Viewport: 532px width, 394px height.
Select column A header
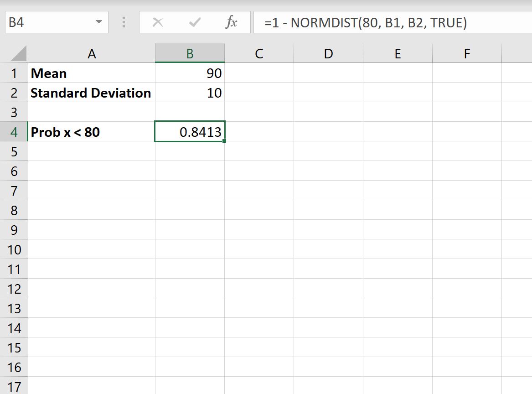[x=91, y=53]
